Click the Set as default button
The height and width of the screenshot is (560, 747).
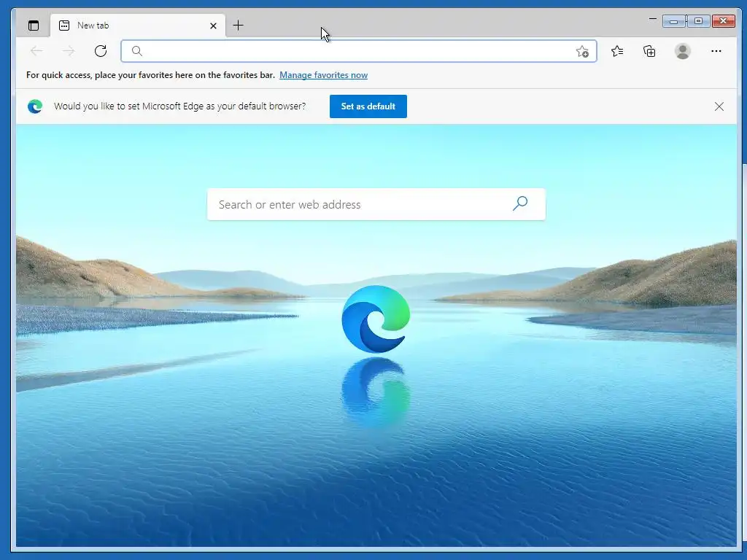[x=368, y=106]
